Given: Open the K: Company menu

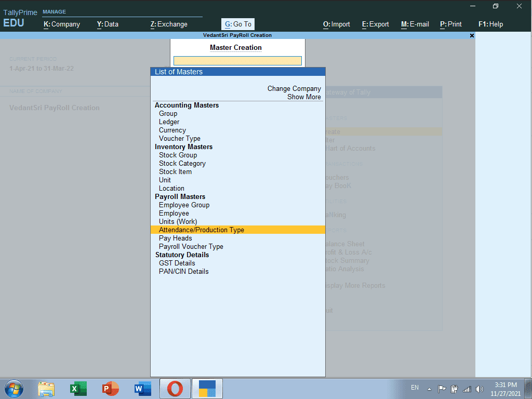Looking at the screenshot, I should (x=62, y=24).
